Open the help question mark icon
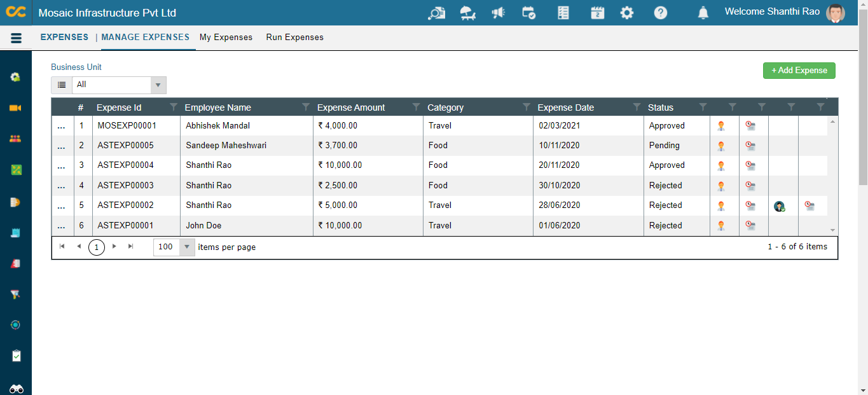This screenshot has height=395, width=868. coord(661,13)
